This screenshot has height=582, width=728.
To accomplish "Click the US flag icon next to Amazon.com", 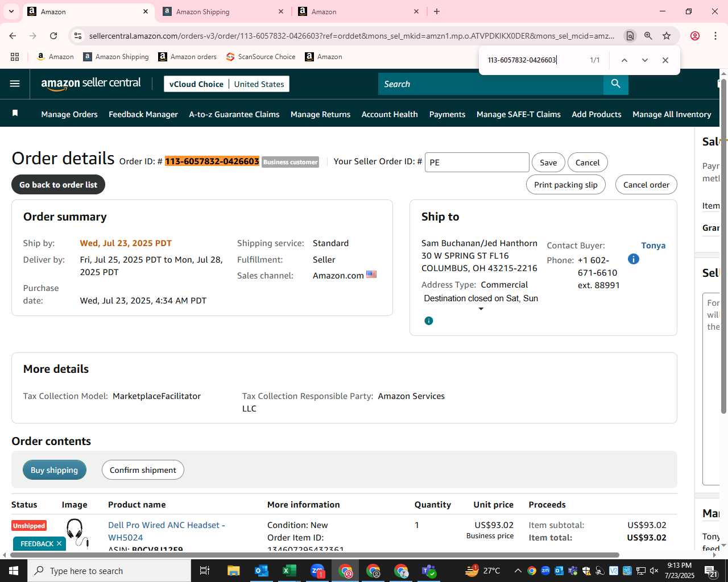I will tap(371, 275).
